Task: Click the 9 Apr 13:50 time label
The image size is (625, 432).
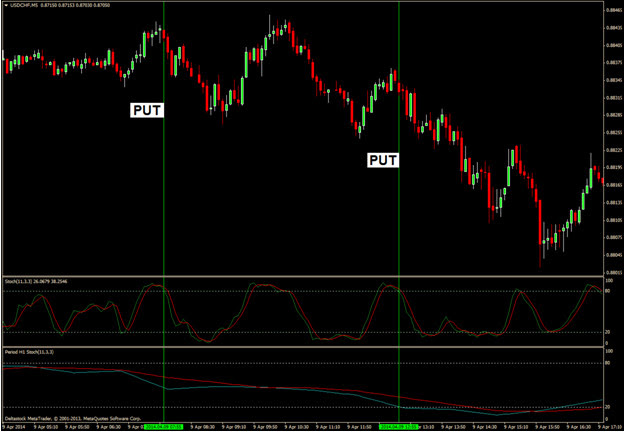Action: coord(452,426)
